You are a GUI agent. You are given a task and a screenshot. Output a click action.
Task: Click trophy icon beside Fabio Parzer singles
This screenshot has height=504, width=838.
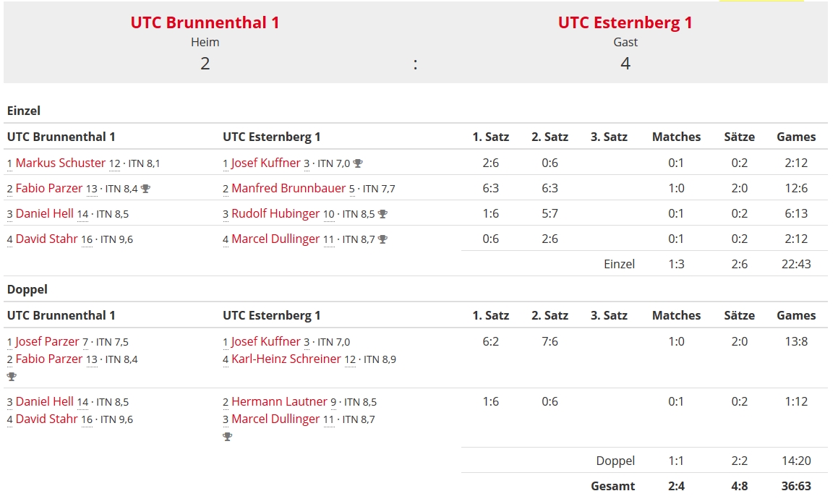point(145,189)
